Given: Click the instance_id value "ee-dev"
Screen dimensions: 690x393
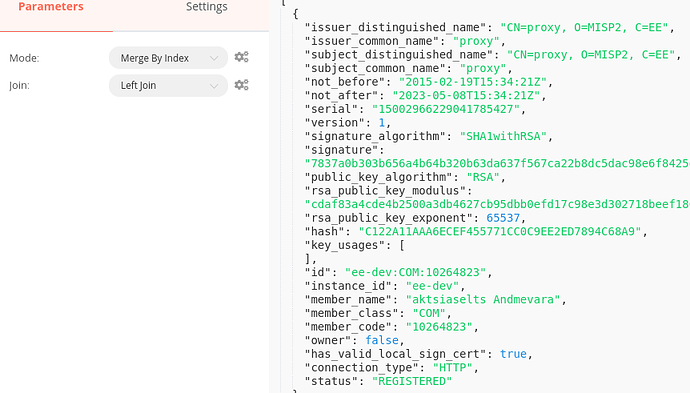Looking at the screenshot, I should [433, 286].
